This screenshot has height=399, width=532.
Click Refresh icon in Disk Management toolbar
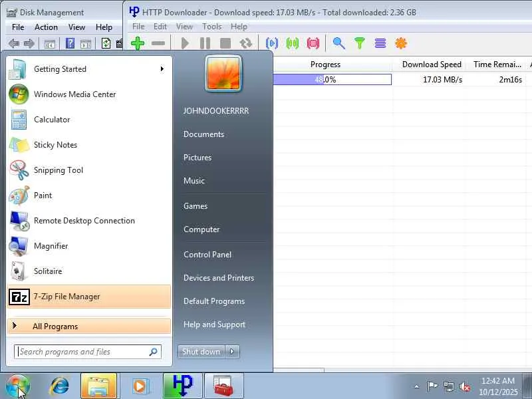click(106, 43)
